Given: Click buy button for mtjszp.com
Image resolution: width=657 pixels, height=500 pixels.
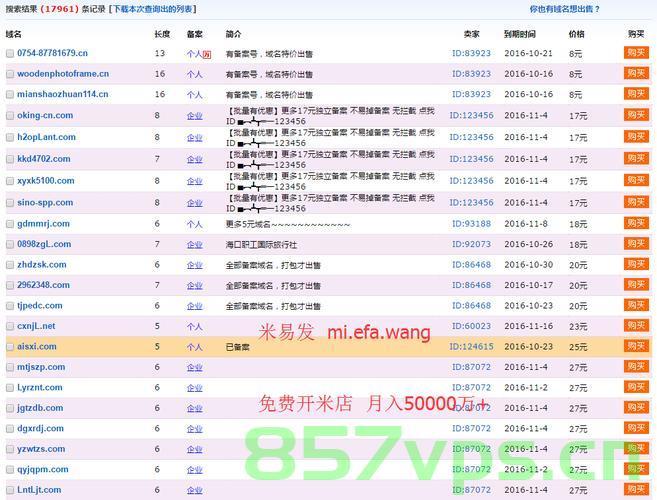Looking at the screenshot, I should point(636,367).
